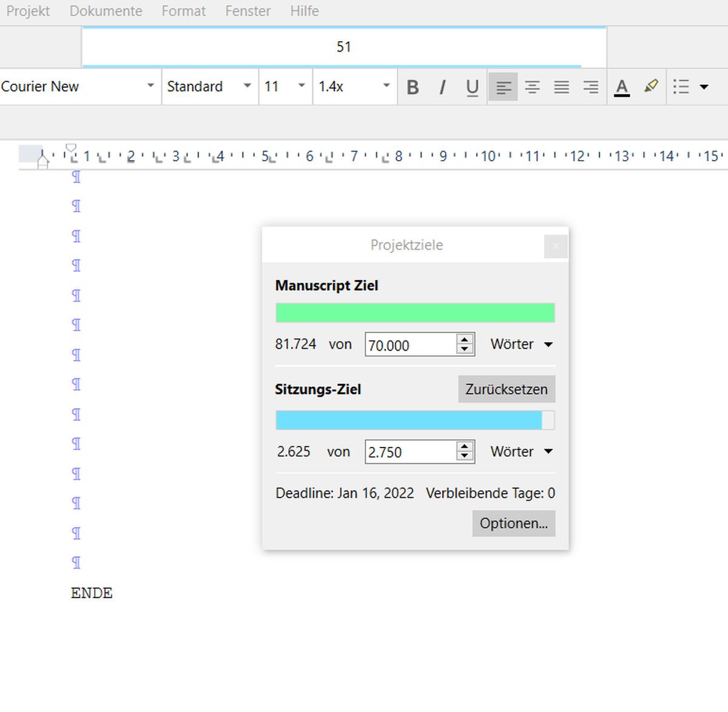
Task: Open the Dokumente menu
Action: [106, 11]
